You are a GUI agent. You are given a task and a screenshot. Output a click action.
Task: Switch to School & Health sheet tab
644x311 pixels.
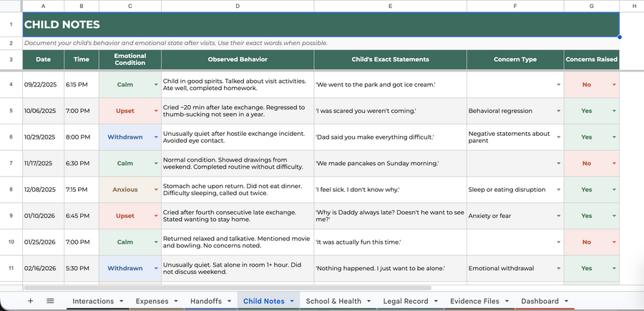click(x=333, y=301)
